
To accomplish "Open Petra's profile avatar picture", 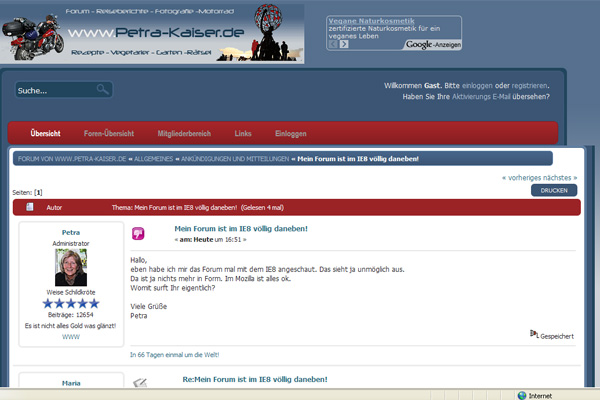I will pos(71,267).
